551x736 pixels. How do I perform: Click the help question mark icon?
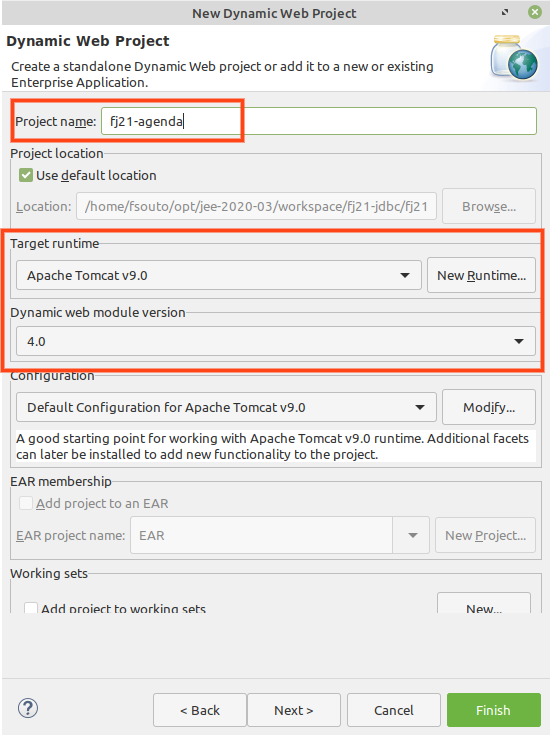(28, 708)
